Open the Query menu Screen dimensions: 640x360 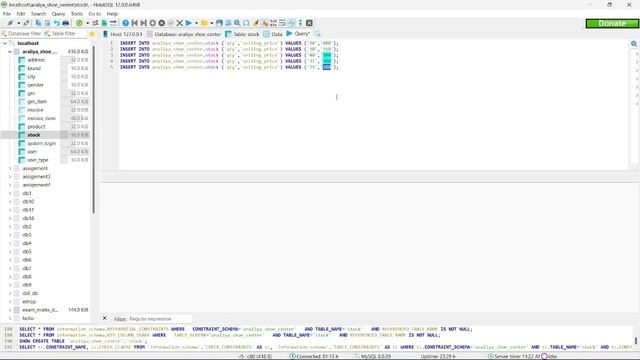click(58, 14)
